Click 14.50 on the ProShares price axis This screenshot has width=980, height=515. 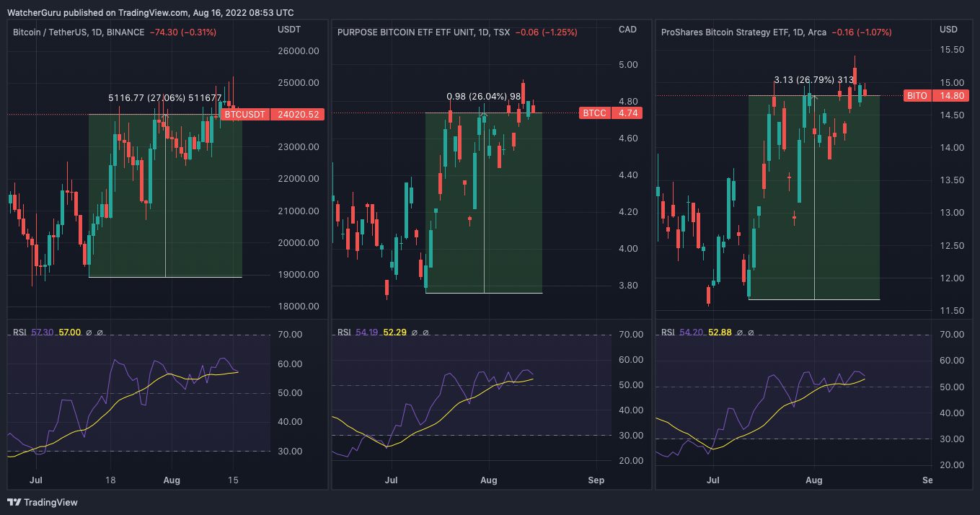(x=952, y=115)
